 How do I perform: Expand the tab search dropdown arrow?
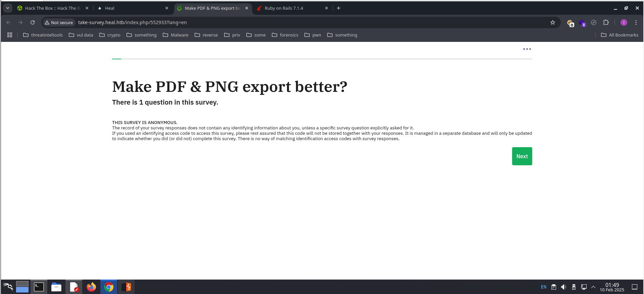pos(7,8)
